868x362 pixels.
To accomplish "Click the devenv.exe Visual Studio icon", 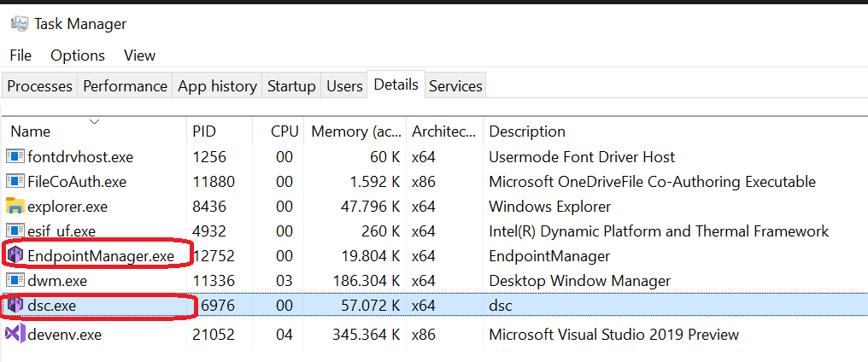I will [x=15, y=334].
